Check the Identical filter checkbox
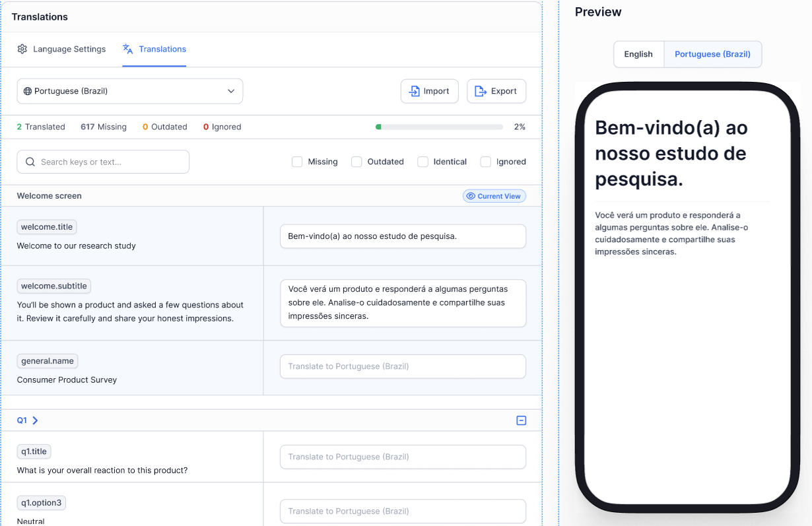This screenshot has width=812, height=526. (x=423, y=162)
